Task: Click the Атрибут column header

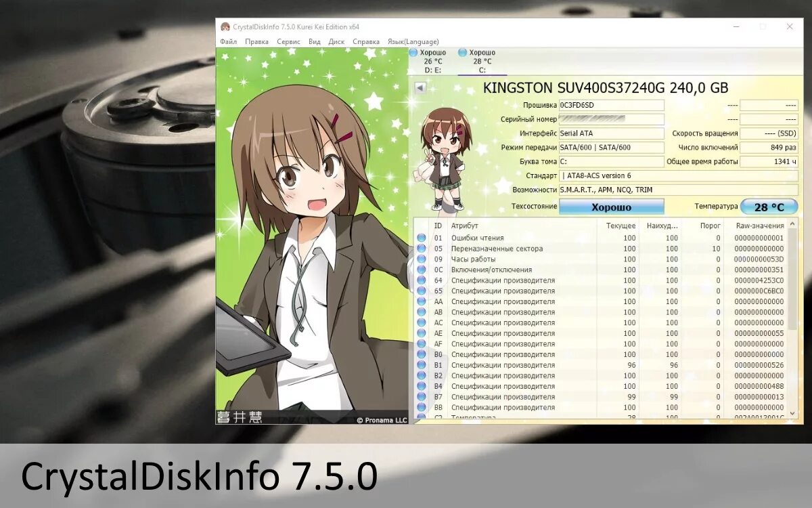Action: pyautogui.click(x=522, y=226)
